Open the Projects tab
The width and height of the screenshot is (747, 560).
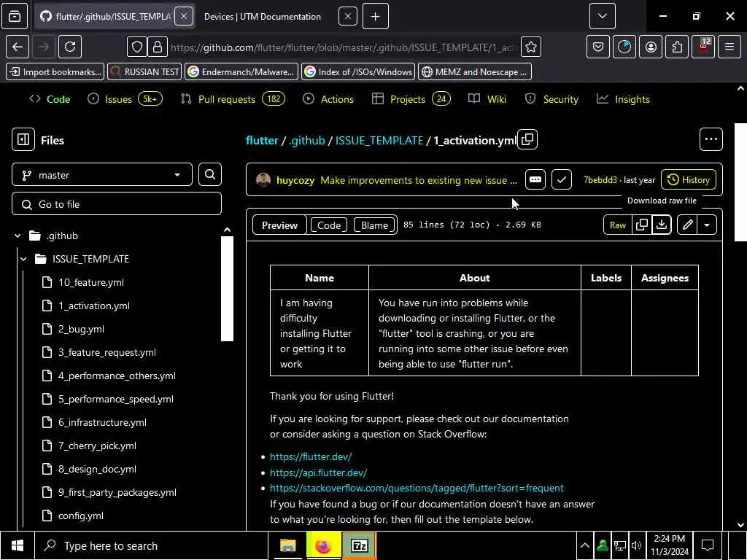pos(411,99)
